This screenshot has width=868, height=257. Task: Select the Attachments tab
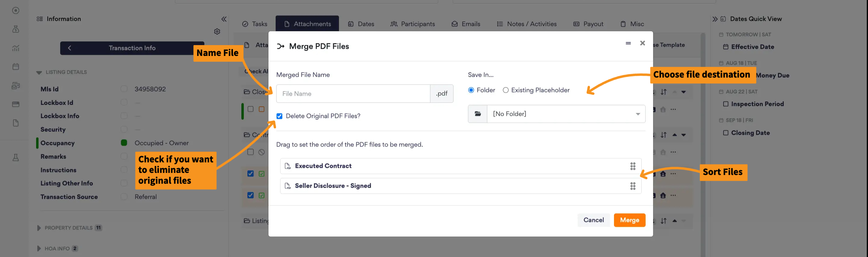pos(307,24)
